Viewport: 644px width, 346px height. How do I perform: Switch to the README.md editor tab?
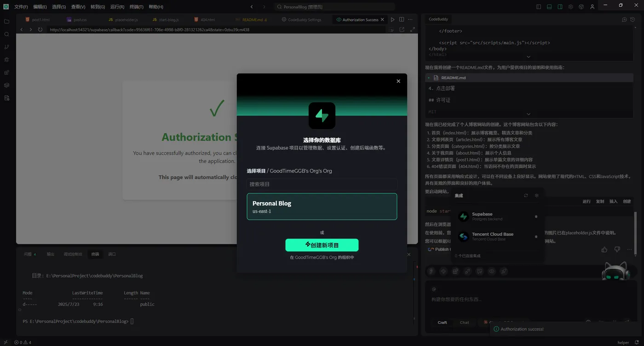(x=252, y=20)
